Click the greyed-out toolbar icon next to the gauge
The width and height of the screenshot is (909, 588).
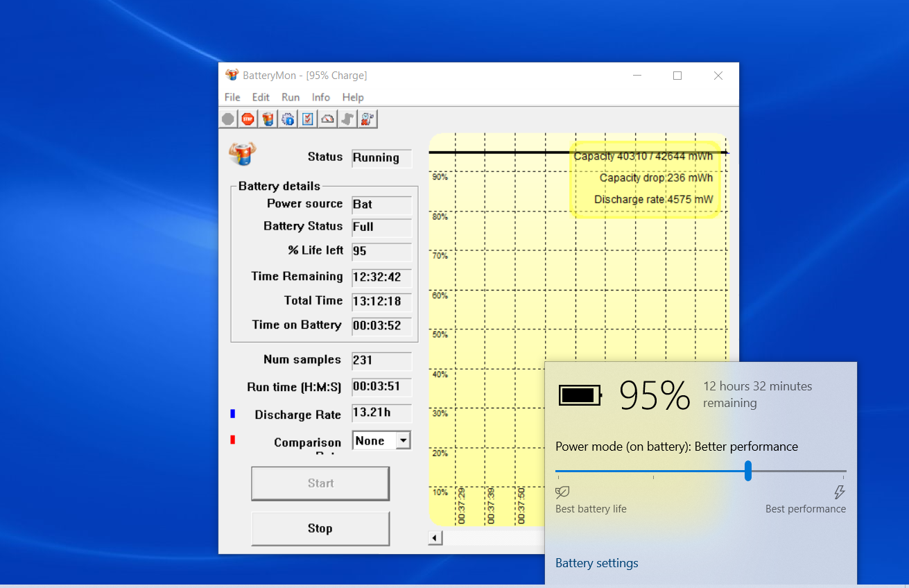click(348, 119)
